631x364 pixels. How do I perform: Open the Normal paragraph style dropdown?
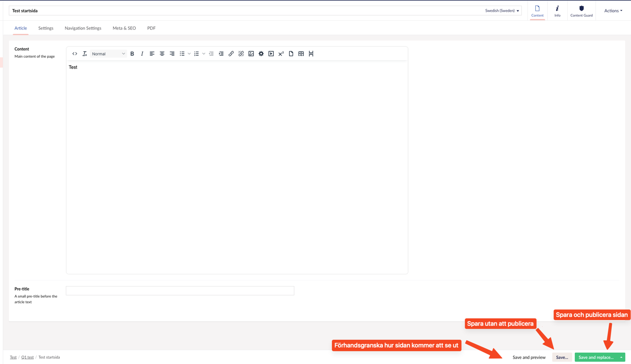click(x=108, y=54)
